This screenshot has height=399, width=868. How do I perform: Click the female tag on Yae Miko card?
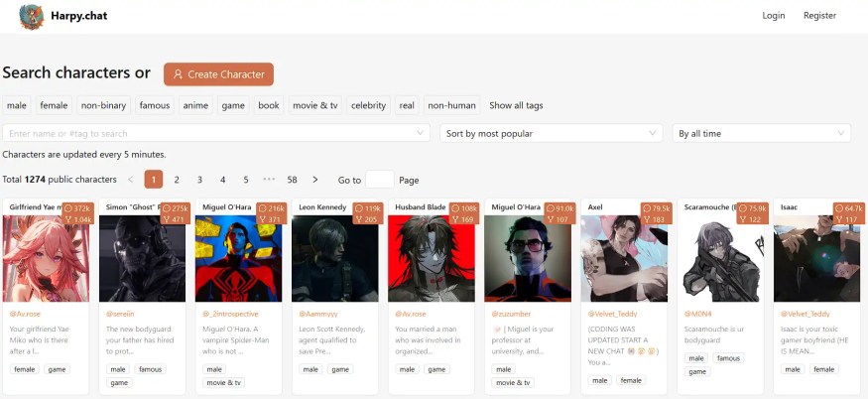pyautogui.click(x=25, y=369)
